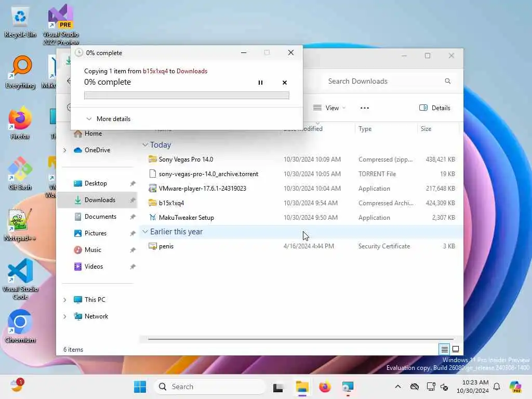Open Firefox from the taskbar
The image size is (532, 399).
click(x=325, y=387)
